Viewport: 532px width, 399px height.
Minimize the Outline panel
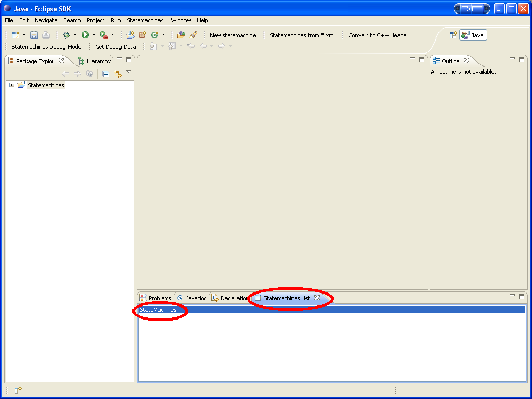[x=512, y=59]
